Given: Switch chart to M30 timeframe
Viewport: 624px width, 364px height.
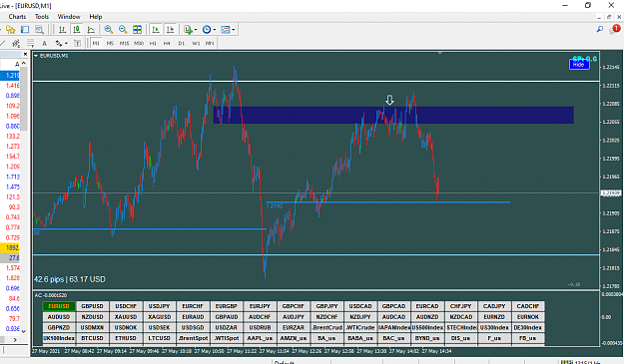Looking at the screenshot, I should [139, 43].
